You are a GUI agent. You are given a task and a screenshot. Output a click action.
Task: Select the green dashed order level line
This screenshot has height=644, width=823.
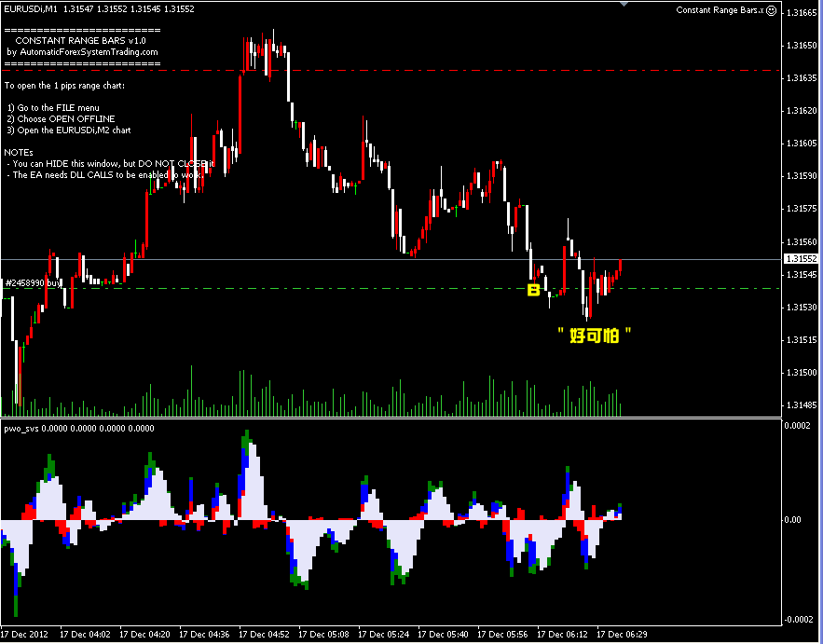pyautogui.click(x=391, y=288)
